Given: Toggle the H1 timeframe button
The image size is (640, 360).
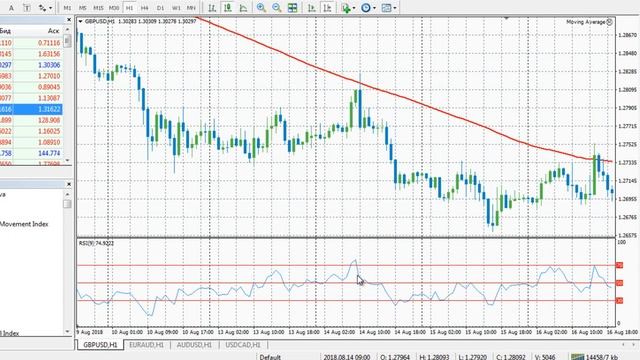Looking at the screenshot, I should tap(129, 8).
